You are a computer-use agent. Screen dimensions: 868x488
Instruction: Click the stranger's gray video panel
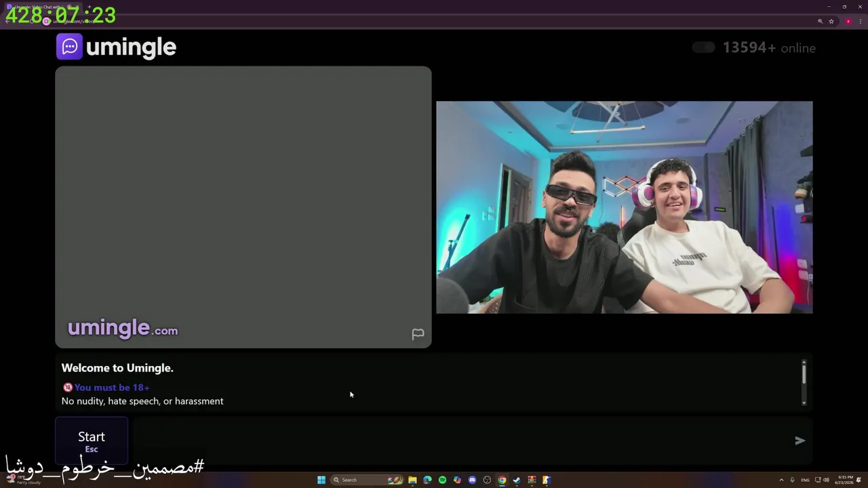(243, 207)
